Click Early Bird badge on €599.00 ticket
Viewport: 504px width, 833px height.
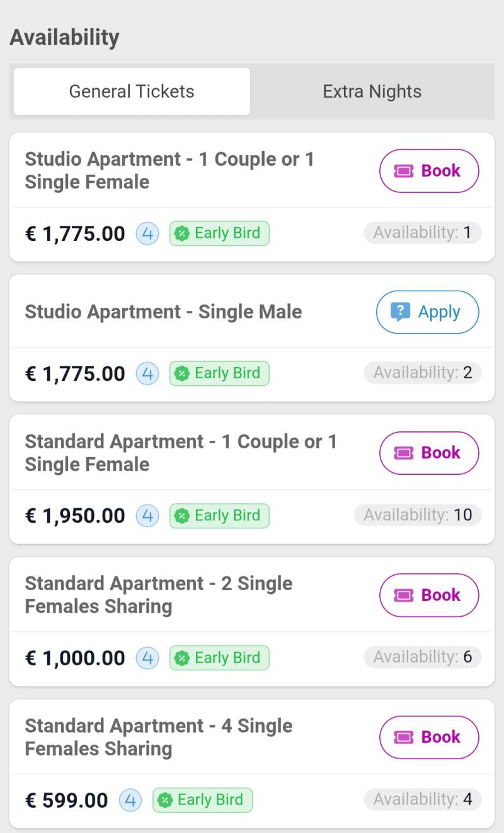click(x=202, y=801)
